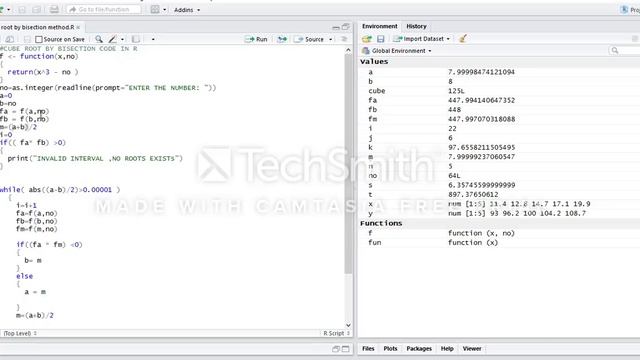640x360 pixels.
Task: Click the console pane maximize icon
Action: (x=346, y=349)
